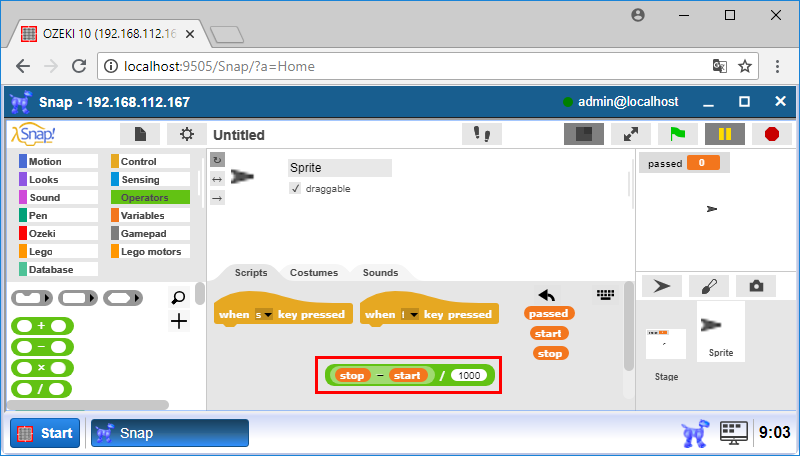
Task: Switch to the Costumes tab
Action: 314,272
